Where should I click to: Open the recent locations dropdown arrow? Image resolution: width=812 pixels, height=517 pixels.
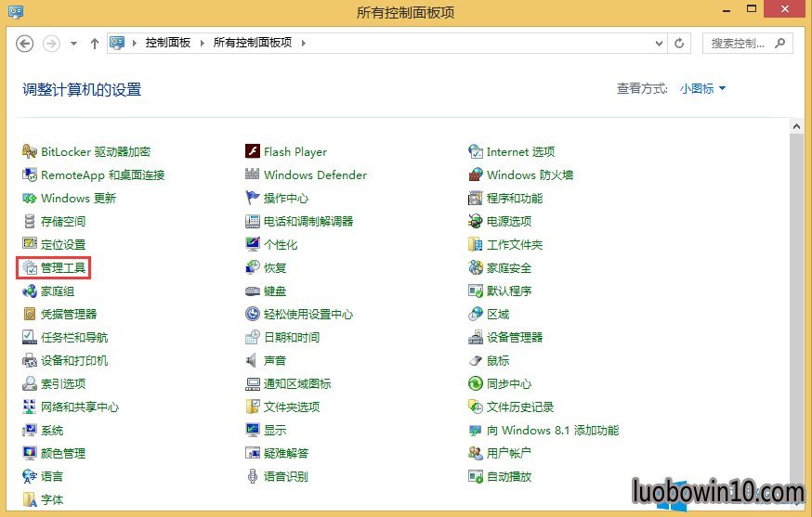tap(74, 44)
